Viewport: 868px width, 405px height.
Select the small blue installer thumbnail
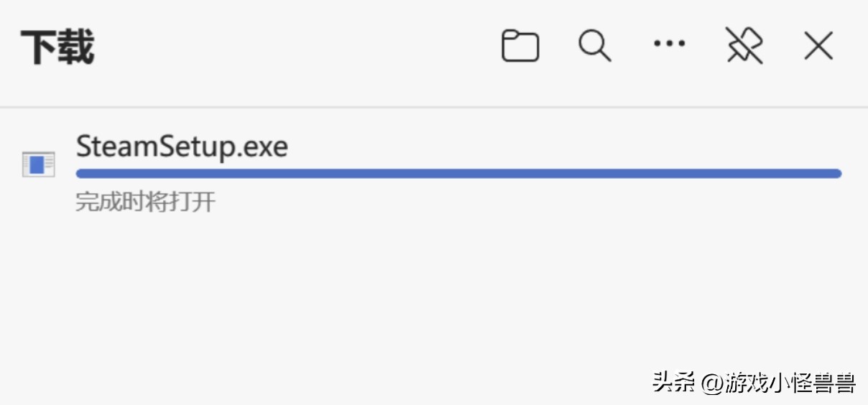pos(38,164)
